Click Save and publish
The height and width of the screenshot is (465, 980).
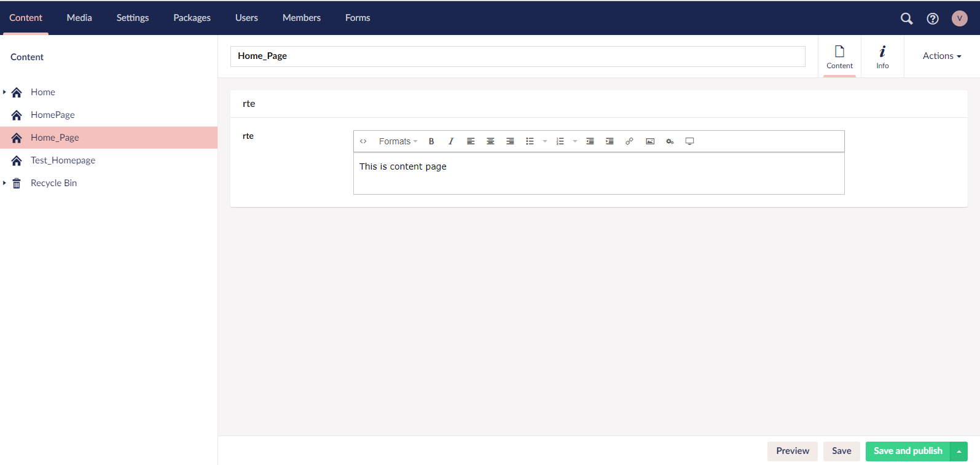tap(908, 451)
